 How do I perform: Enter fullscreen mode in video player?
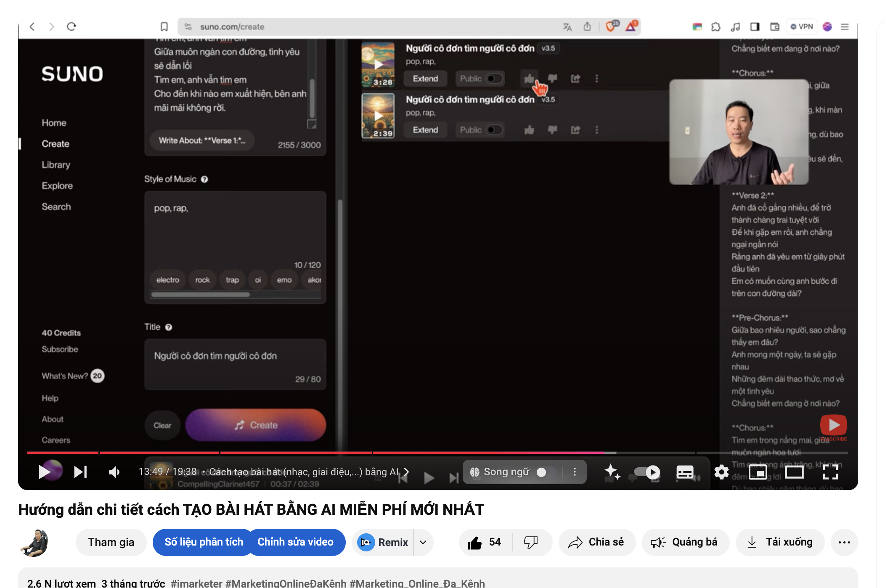coord(830,472)
